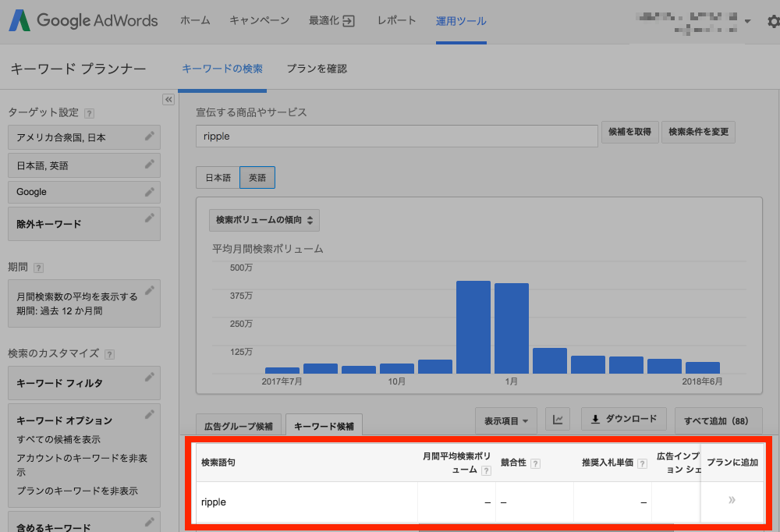The height and width of the screenshot is (532, 780).
Task: Open レポート in top navigation
Action: coord(396,20)
